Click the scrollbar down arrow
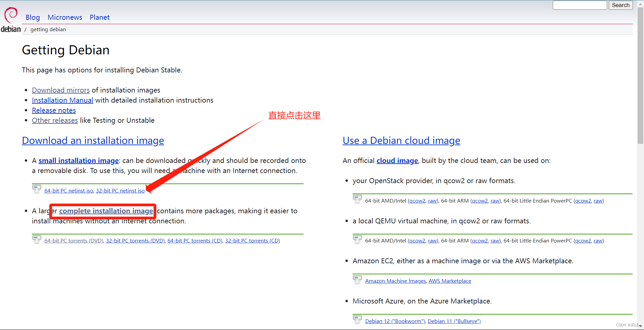644x330 pixels. click(x=640, y=326)
